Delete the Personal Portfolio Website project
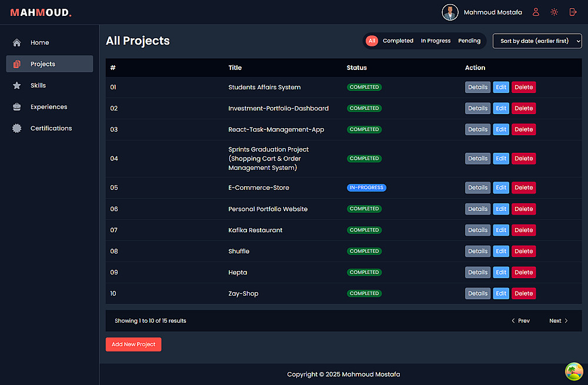The image size is (588, 385). (523, 209)
